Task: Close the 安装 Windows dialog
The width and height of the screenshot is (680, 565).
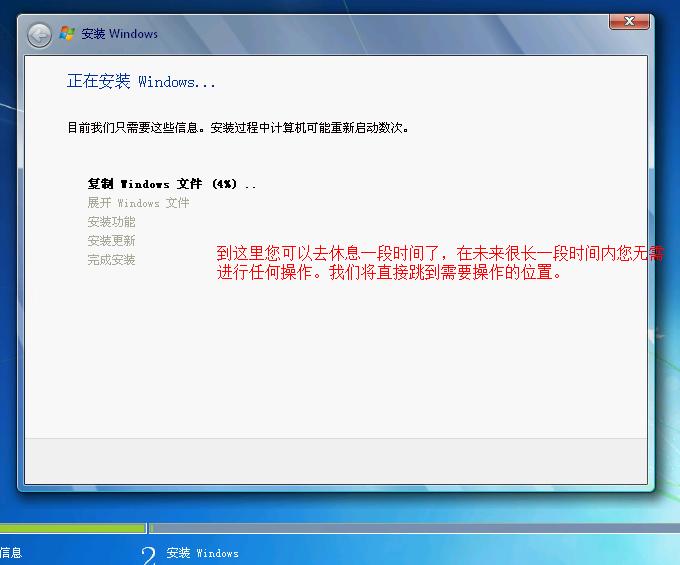Action: (629, 21)
